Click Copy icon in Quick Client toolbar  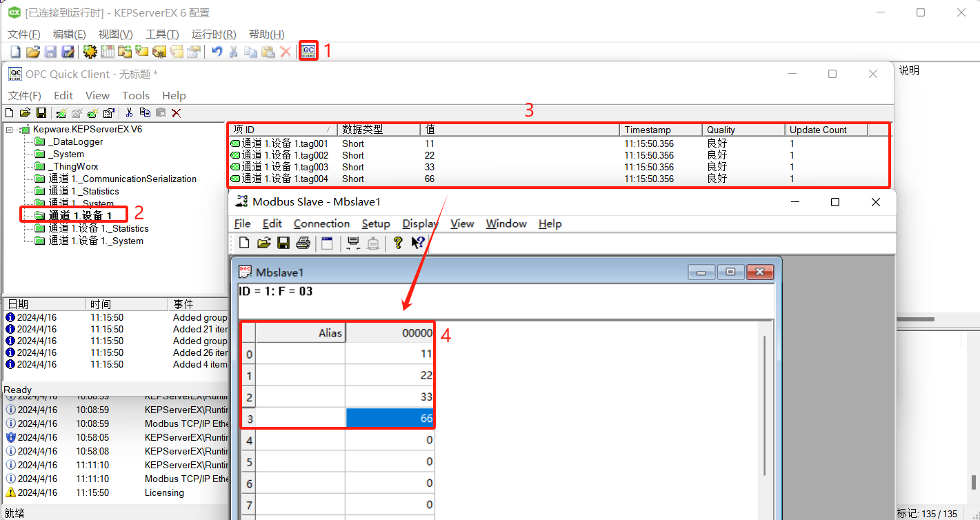(145, 112)
